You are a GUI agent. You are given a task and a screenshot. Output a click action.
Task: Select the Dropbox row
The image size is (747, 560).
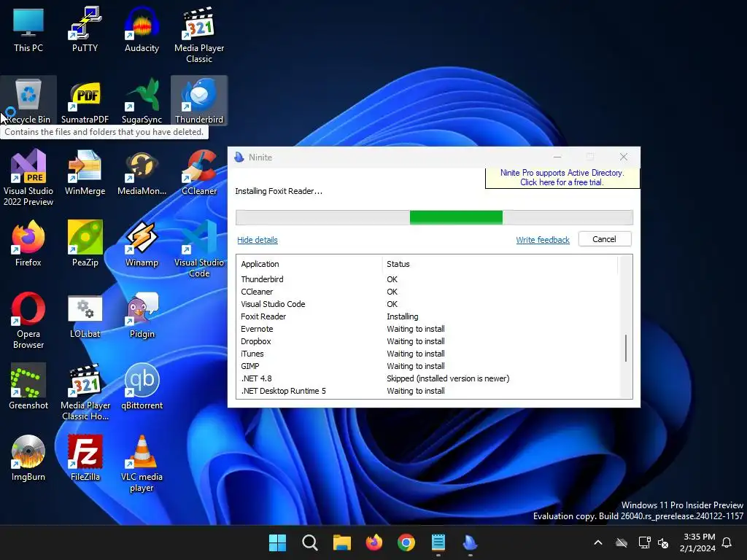coord(429,341)
